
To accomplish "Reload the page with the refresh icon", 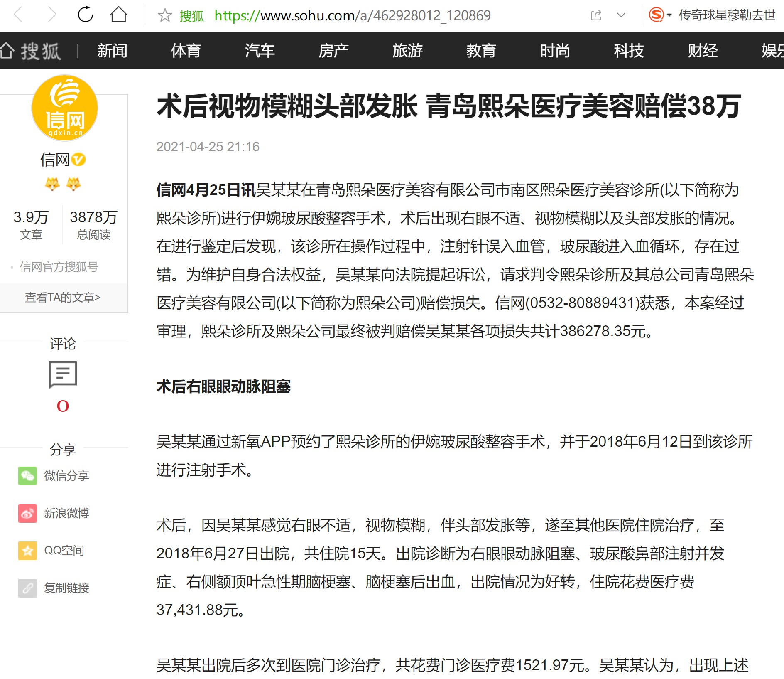I will coord(86,15).
